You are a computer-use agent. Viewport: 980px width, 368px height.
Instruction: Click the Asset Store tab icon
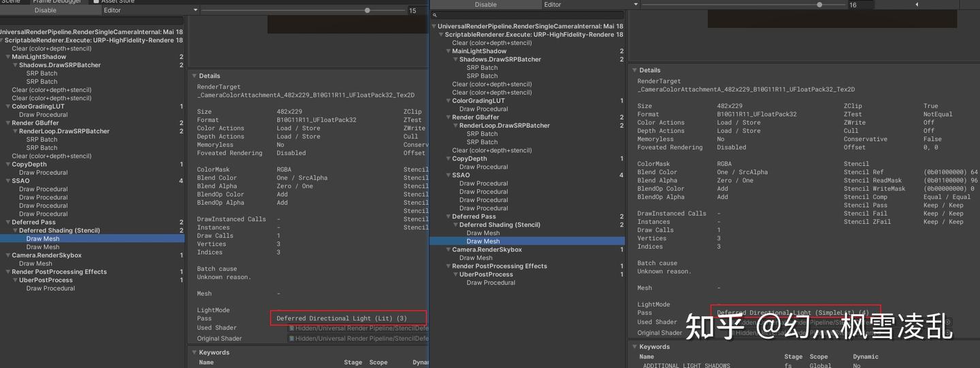point(95,1)
